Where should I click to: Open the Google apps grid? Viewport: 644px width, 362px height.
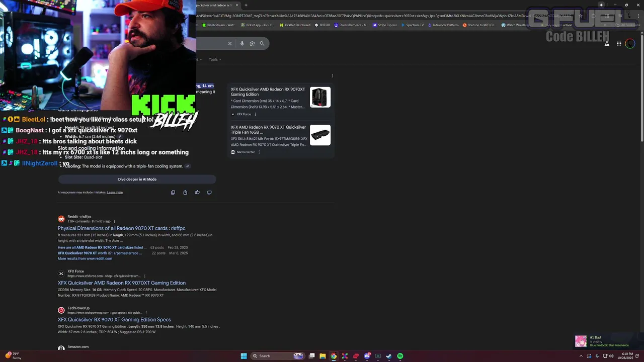619,44
